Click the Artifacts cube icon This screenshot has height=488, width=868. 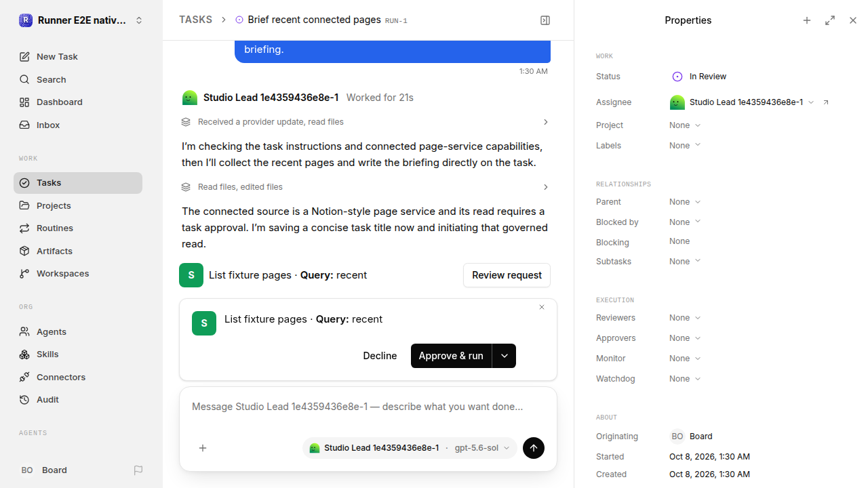point(24,251)
